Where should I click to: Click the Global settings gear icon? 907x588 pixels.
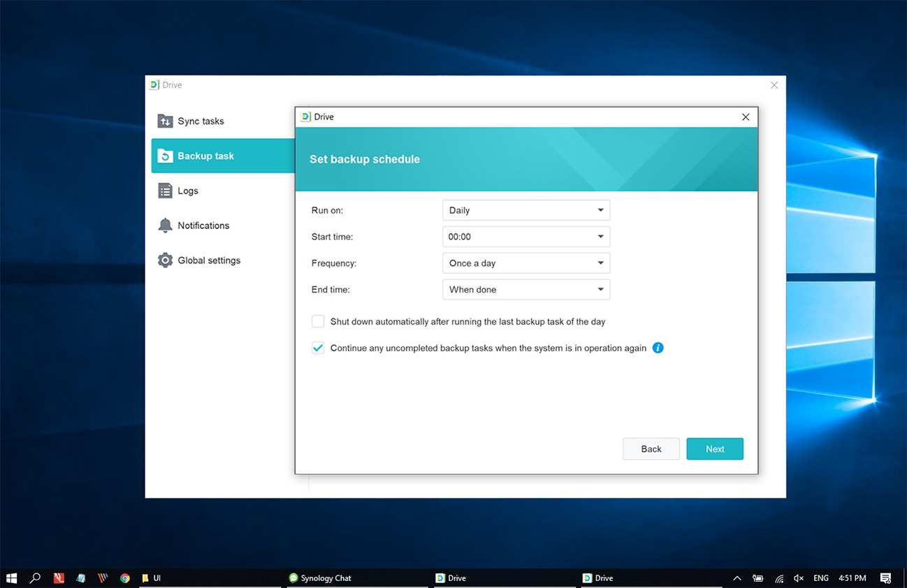click(x=165, y=260)
